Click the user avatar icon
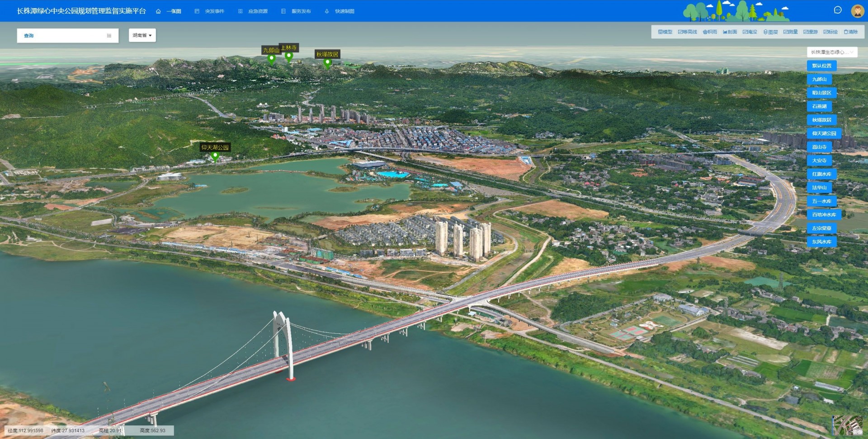 pyautogui.click(x=857, y=11)
